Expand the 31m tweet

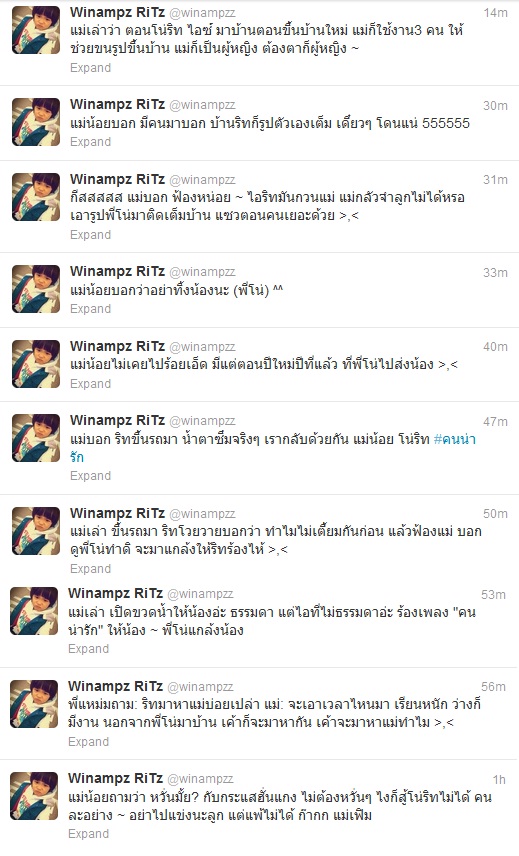click(x=90, y=235)
